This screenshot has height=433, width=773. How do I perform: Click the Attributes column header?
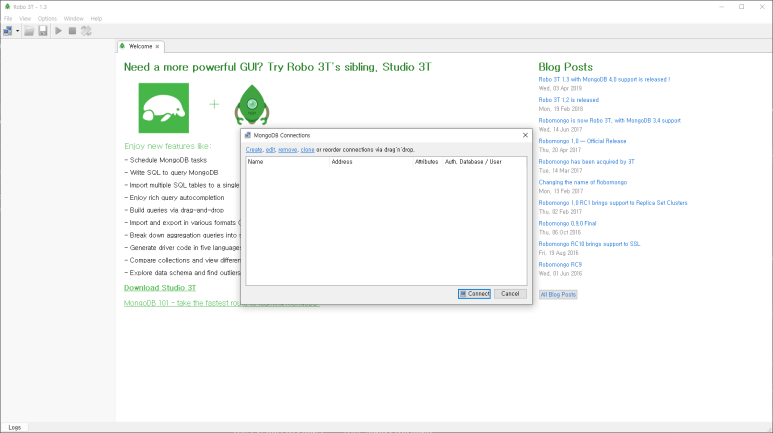click(x=427, y=162)
